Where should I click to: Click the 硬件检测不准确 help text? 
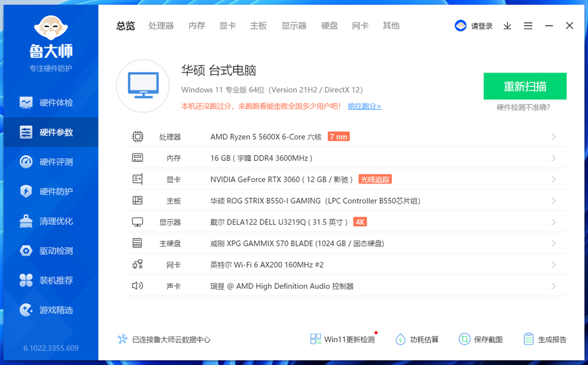(x=523, y=107)
